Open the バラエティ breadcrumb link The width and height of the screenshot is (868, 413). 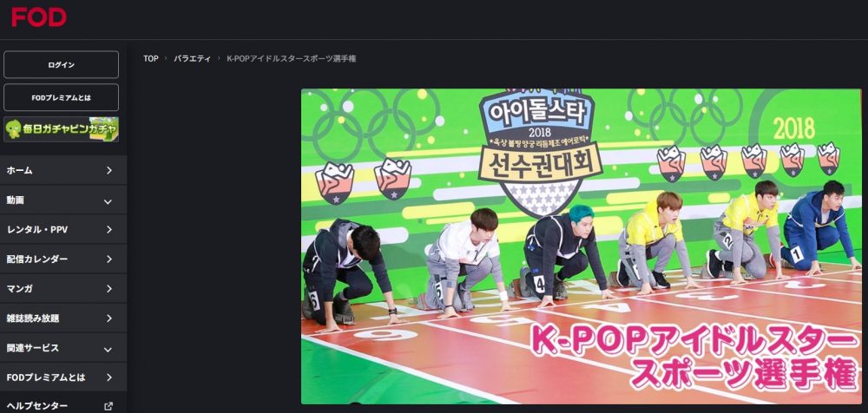tap(192, 59)
